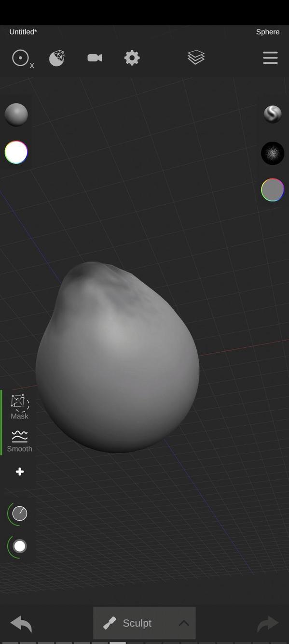Screen dimensions: 289x644
Task: Open the stroke falloff curve icon
Action: click(x=273, y=114)
